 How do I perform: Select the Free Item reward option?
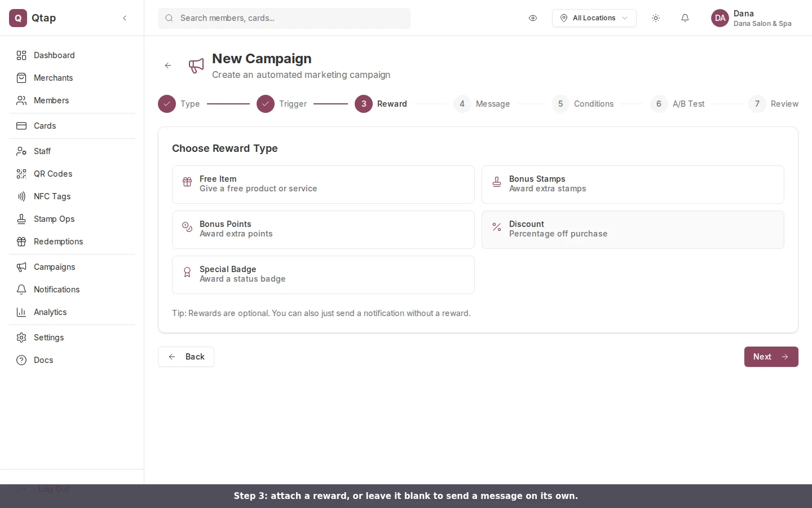coord(323,185)
